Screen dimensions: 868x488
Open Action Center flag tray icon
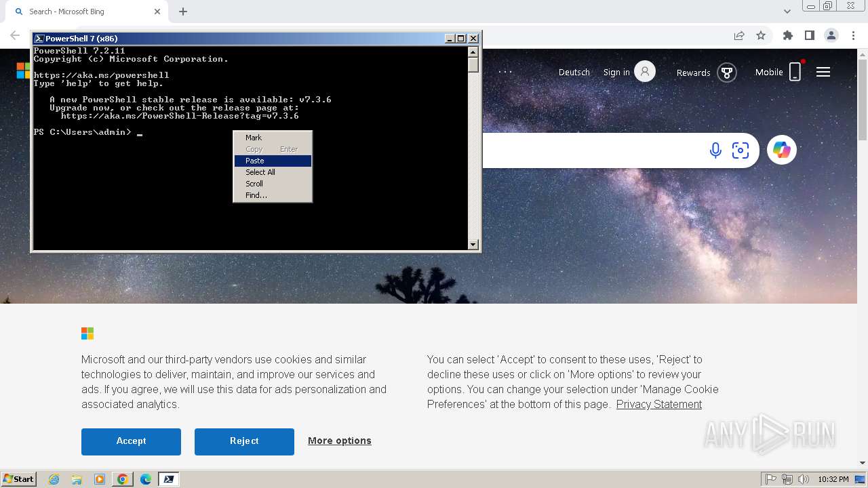tap(771, 479)
